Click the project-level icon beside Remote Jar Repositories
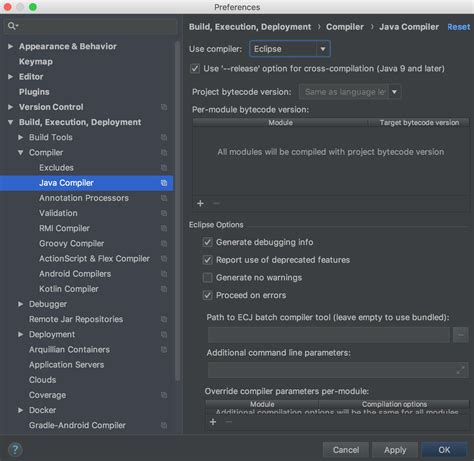The width and height of the screenshot is (474, 461). (164, 319)
